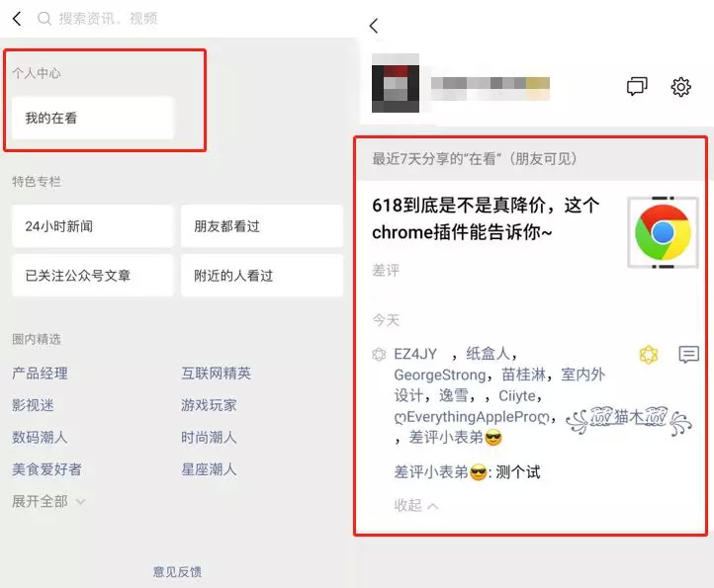Select 附近的人看过
Image resolution: width=714 pixels, height=588 pixels.
pyautogui.click(x=261, y=276)
